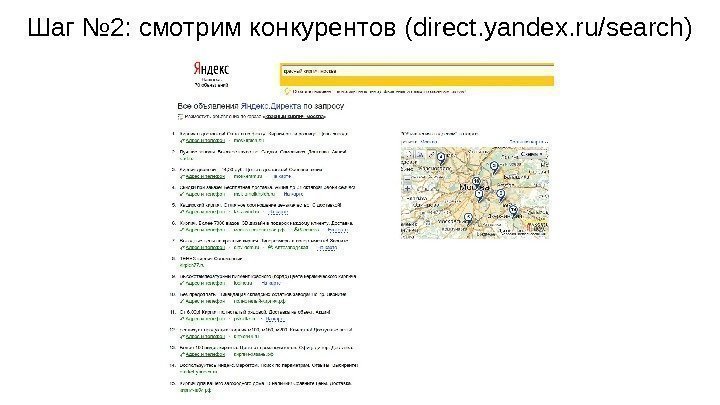Open 'Адрес и телефон' under ad 12
This screenshot has height=405, width=720.
[205, 337]
